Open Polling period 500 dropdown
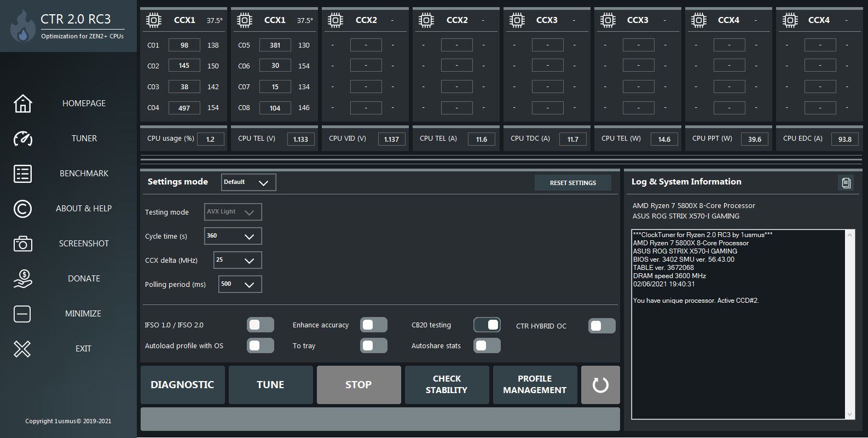Viewport: 868px width, 438px height. coord(240,284)
